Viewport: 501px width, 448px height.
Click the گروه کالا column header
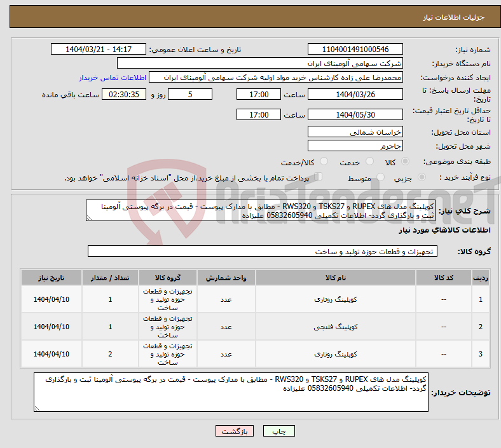tap(167, 278)
